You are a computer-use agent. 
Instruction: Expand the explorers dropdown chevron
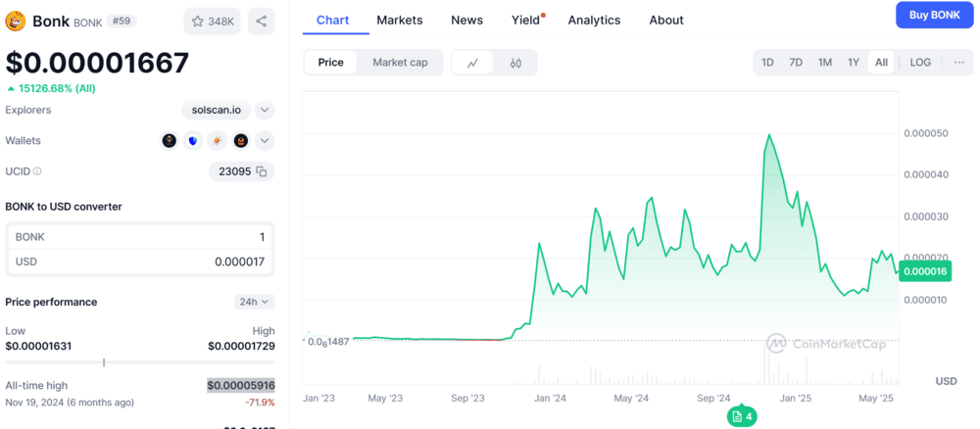[x=265, y=111]
